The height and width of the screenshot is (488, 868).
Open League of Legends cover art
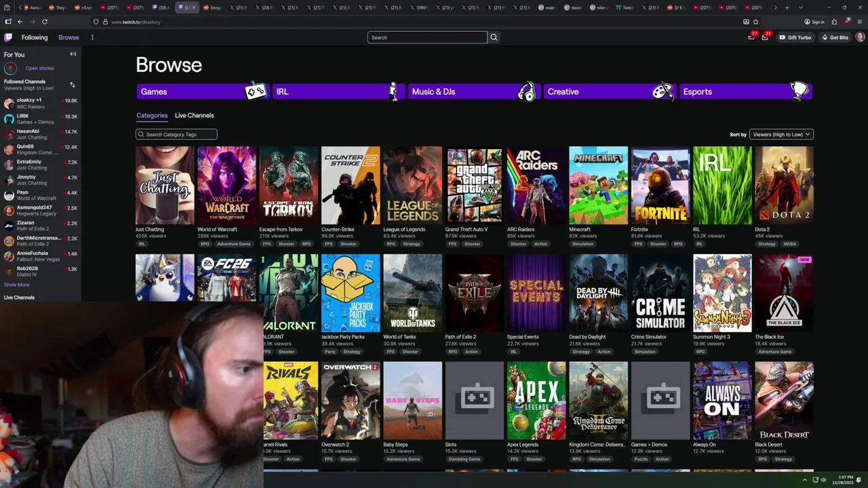[x=412, y=185]
